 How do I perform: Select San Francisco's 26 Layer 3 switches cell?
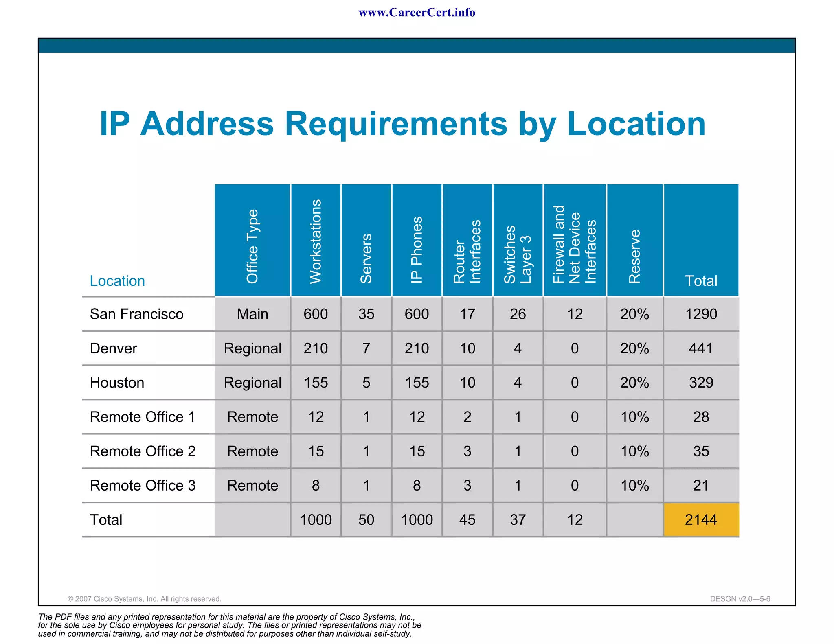[x=518, y=314]
